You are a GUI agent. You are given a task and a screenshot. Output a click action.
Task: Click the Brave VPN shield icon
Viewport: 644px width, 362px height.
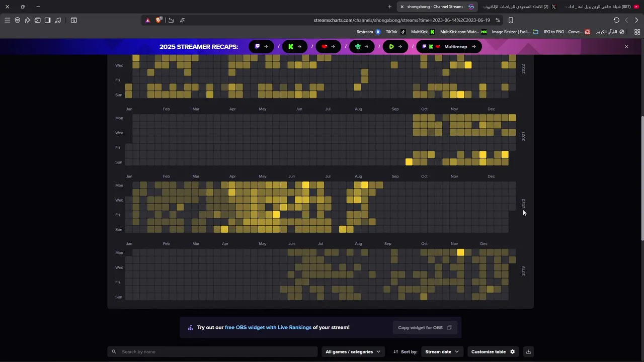coord(18,20)
